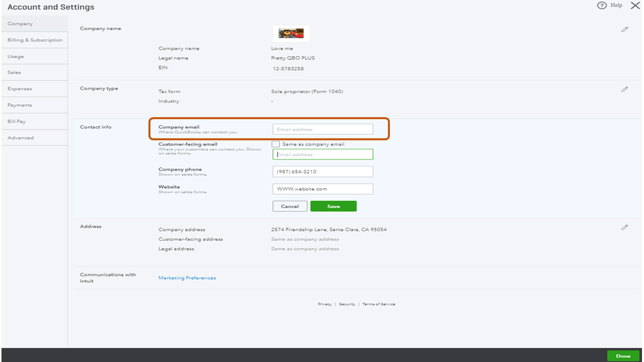This screenshot has height=362, width=644.
Task: Close Account and Settings with X
Action: [x=635, y=6]
